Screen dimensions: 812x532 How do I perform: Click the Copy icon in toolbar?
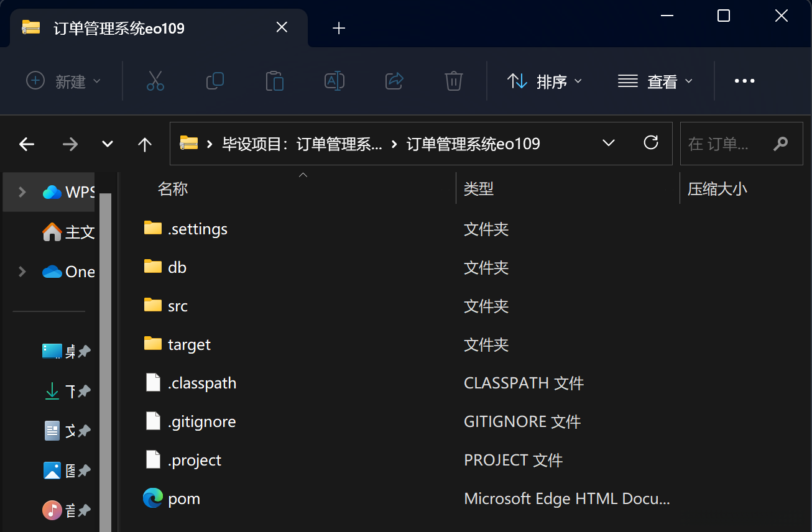pyautogui.click(x=215, y=81)
